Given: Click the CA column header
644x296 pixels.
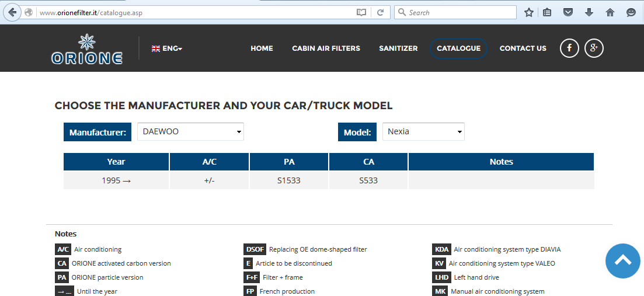Looking at the screenshot, I should [x=368, y=162].
